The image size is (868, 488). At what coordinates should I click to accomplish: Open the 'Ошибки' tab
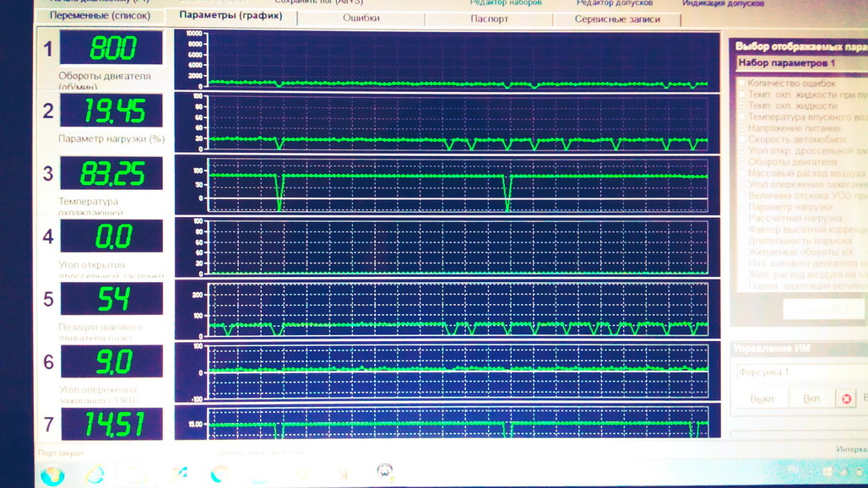coord(361,18)
